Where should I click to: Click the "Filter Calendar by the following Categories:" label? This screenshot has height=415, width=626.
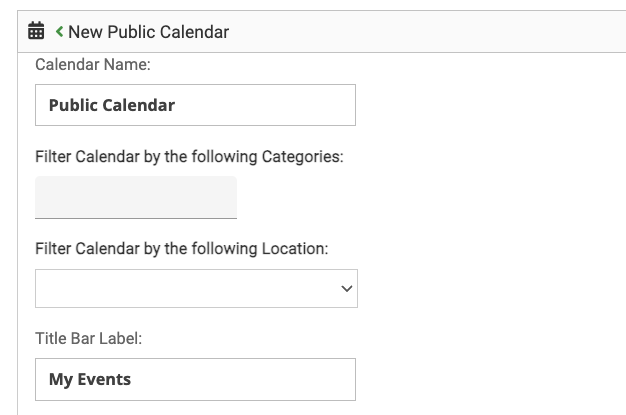pos(189,157)
